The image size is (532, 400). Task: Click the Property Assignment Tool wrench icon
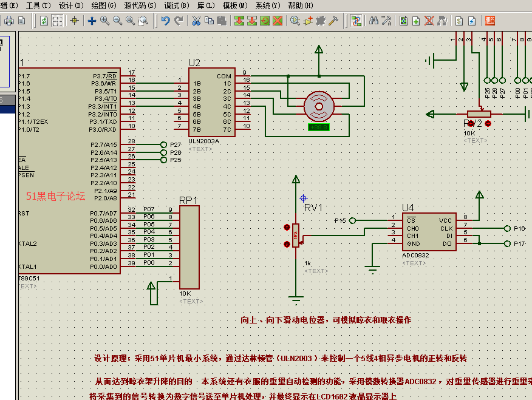(x=386, y=21)
